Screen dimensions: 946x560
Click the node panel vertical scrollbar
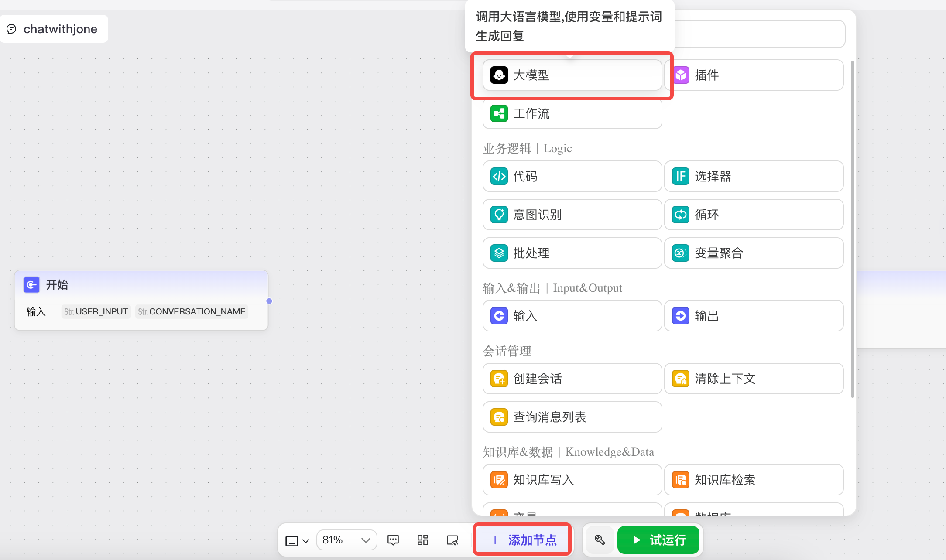(853, 229)
